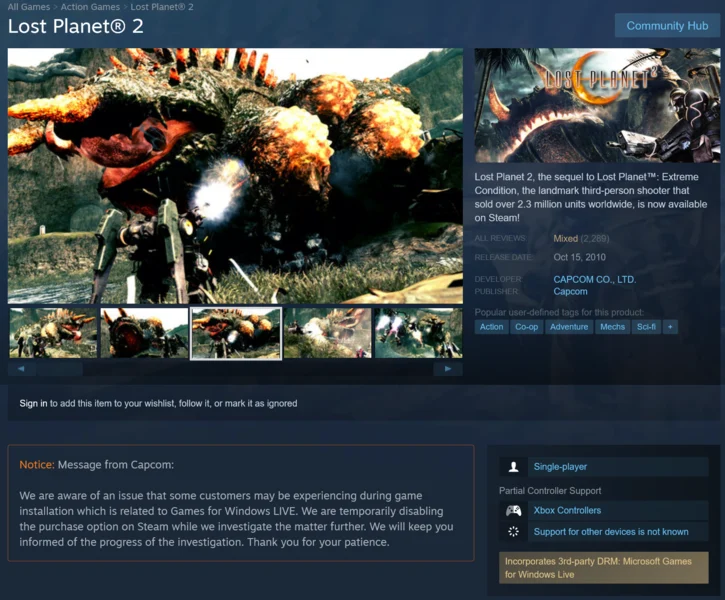The image size is (725, 600).
Task: Click the Lost Planet® 2 breadcrumb
Action: pyautogui.click(x=162, y=7)
